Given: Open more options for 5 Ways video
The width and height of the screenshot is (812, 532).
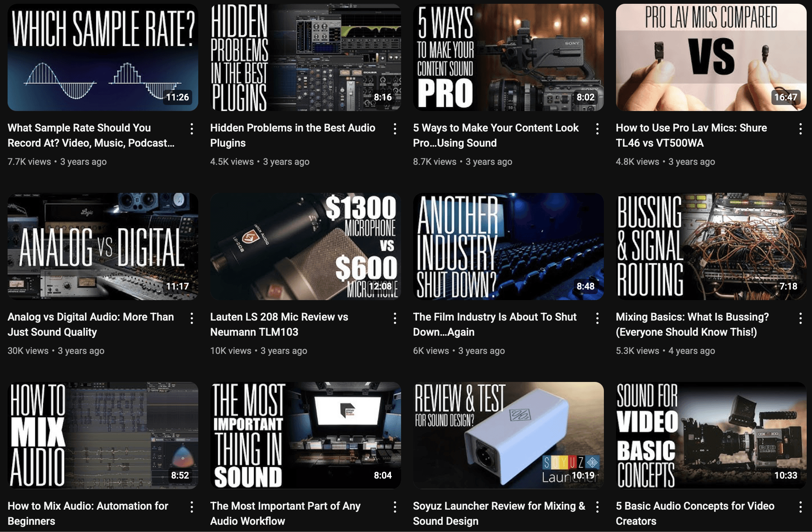Looking at the screenshot, I should tap(597, 129).
